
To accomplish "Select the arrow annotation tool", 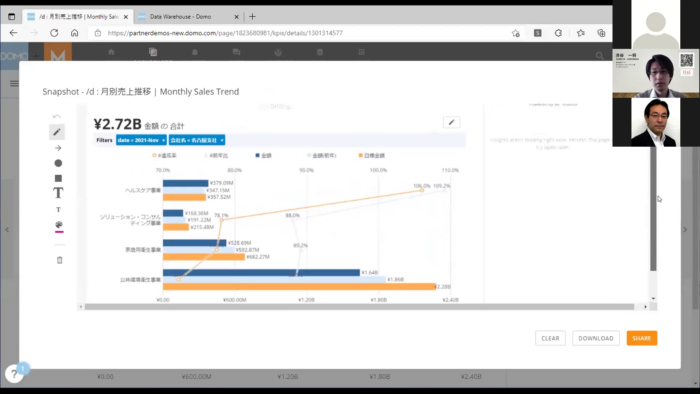I will click(x=58, y=148).
